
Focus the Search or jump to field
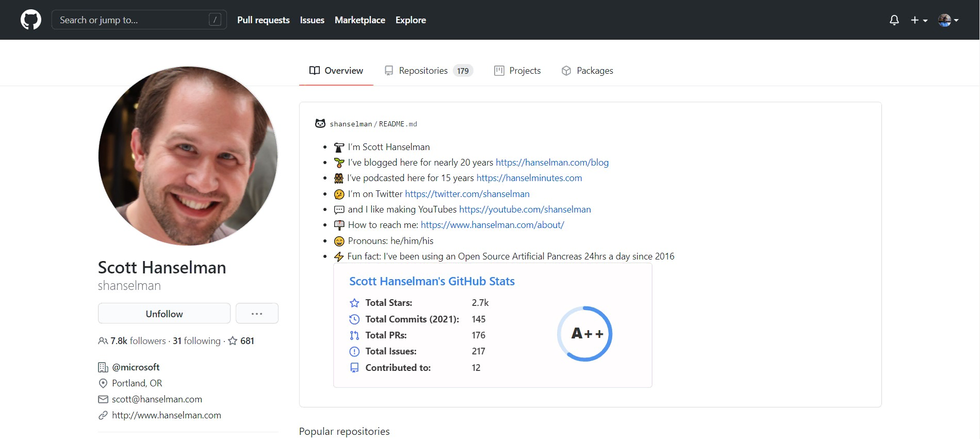tap(139, 20)
